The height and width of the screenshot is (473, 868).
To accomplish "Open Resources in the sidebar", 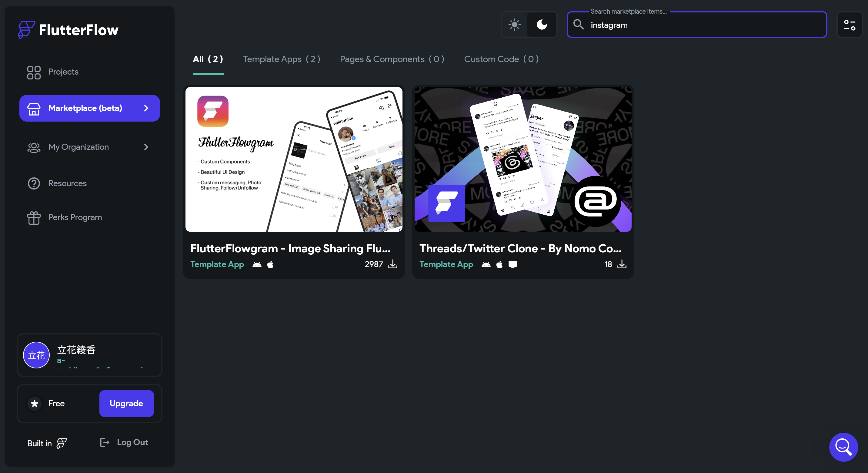I will tap(90, 183).
